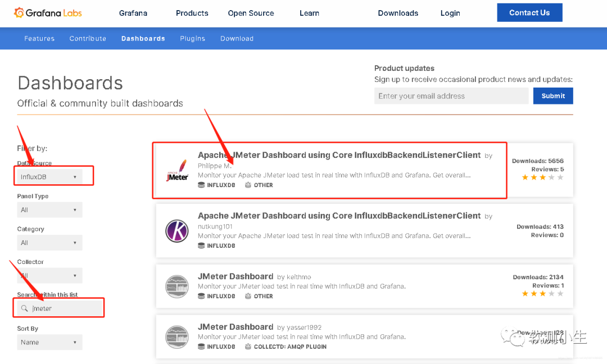The width and height of the screenshot is (607, 364).
Task: Click the Reviews: 1 text
Action: 548,286
